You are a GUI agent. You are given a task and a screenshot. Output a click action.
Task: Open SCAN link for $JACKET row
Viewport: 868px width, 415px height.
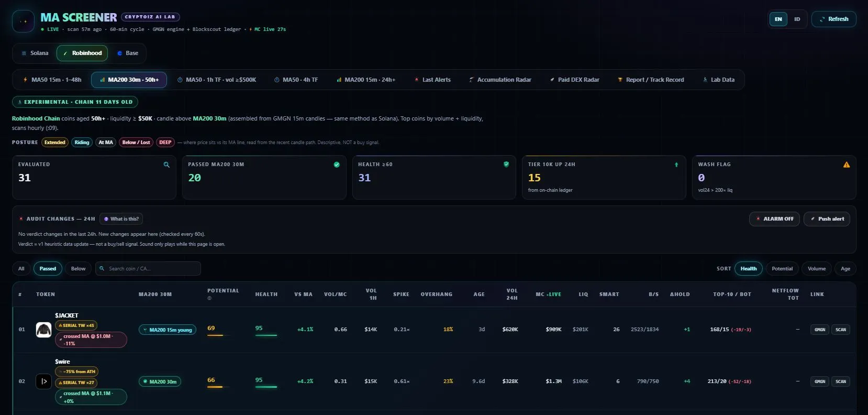[x=841, y=330]
